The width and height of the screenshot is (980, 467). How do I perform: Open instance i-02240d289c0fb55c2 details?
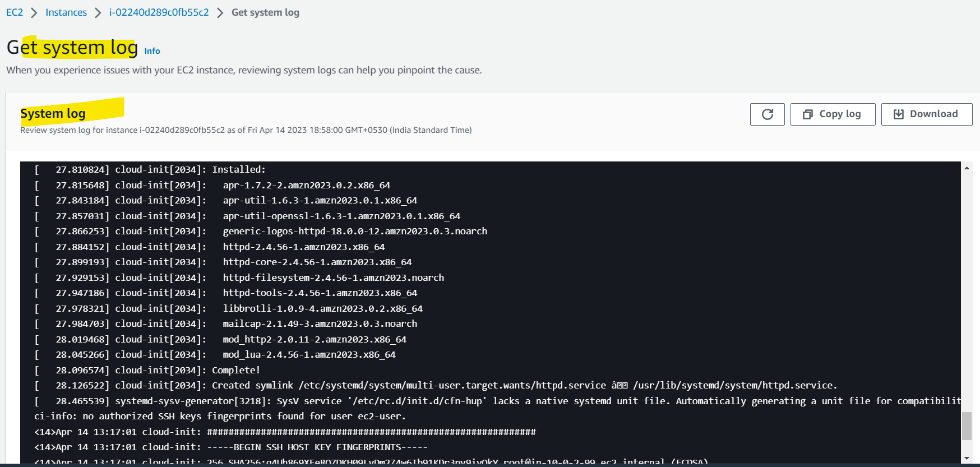[x=159, y=12]
